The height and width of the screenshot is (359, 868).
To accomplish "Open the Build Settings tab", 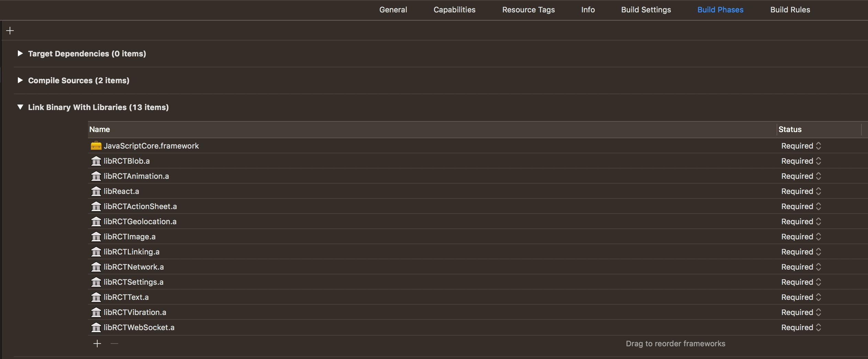I will pos(646,10).
